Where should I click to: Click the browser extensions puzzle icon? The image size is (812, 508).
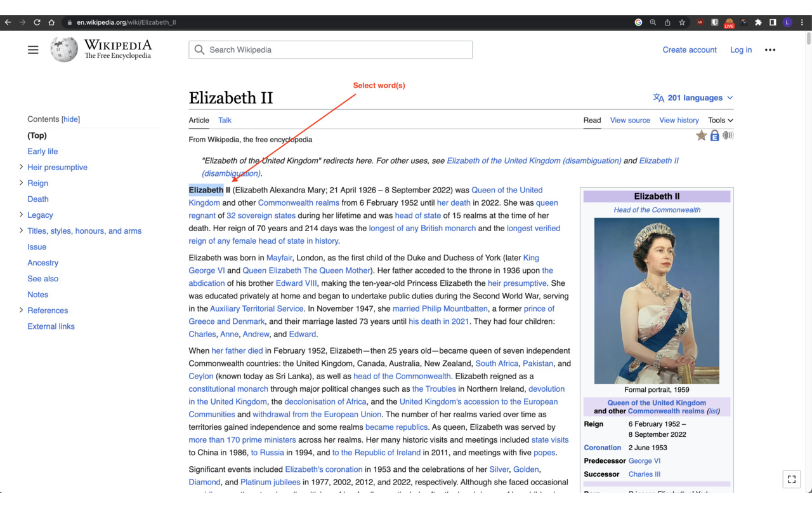click(x=758, y=22)
